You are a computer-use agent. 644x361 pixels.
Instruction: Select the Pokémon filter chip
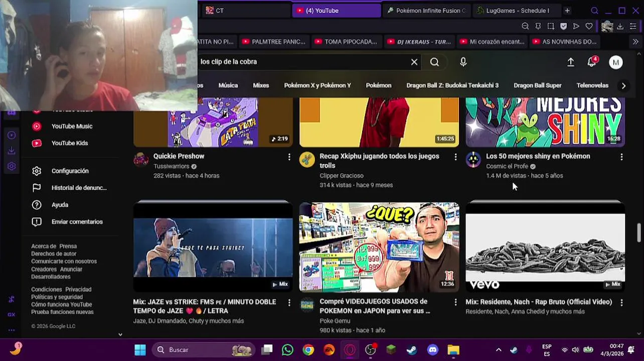click(x=379, y=85)
